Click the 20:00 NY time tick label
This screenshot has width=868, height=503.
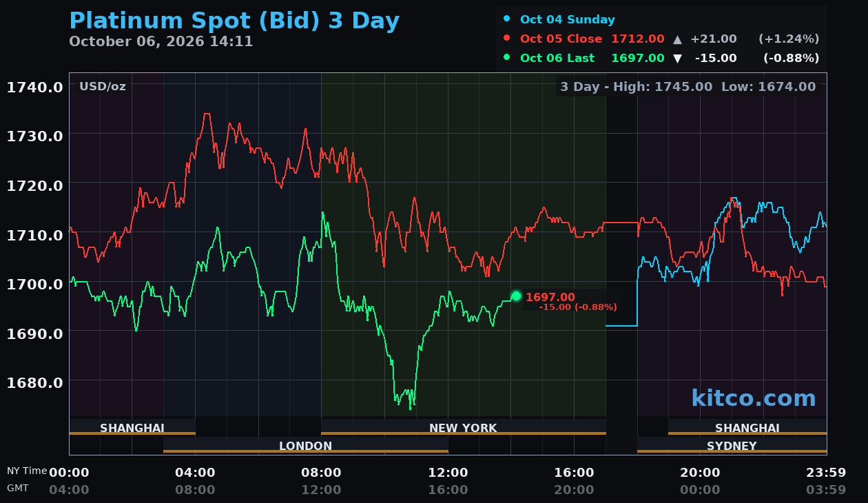tap(700, 473)
